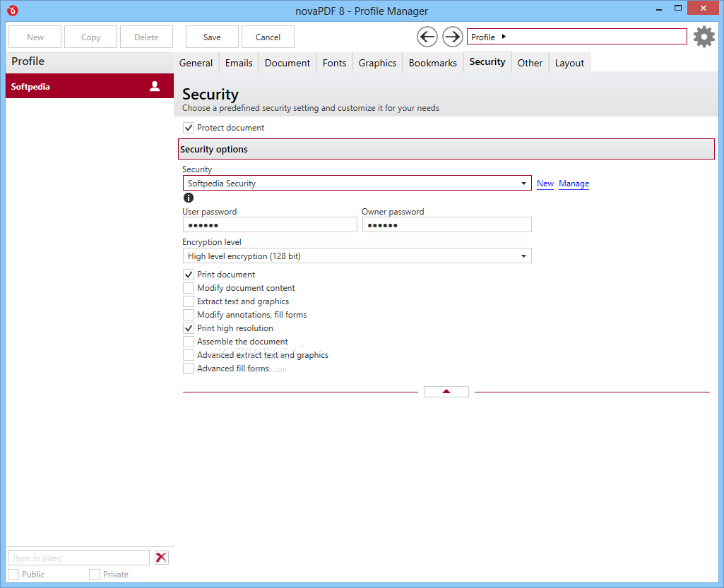Click the Manage security link
This screenshot has height=588, width=724.
point(574,184)
